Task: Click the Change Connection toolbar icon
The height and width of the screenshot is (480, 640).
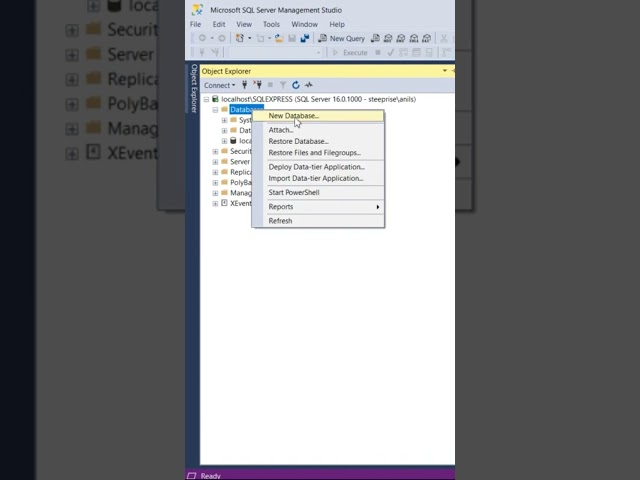Action: point(215,53)
